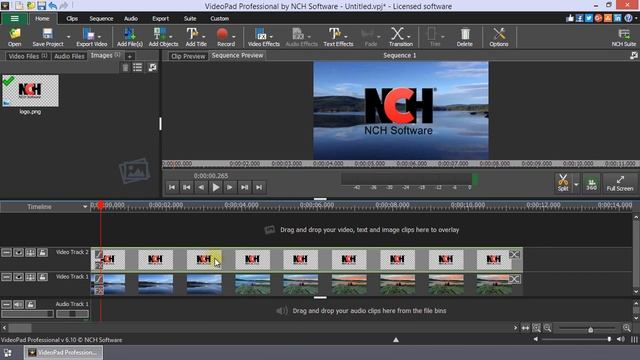Click the help question mark icon
The width and height of the screenshot is (640, 360).
(628, 18)
